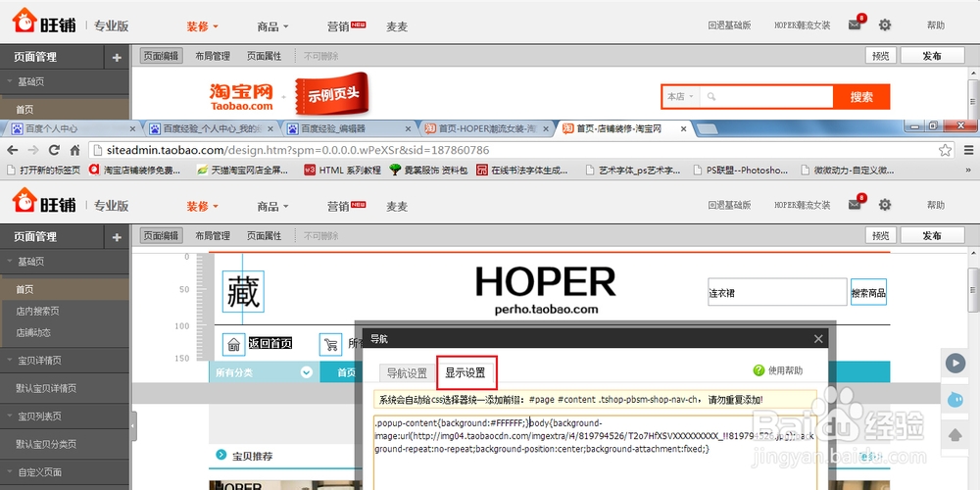This screenshot has height=490, width=980.
Task: Collapse the left sidebar with its edge handle
Action: coord(133,425)
